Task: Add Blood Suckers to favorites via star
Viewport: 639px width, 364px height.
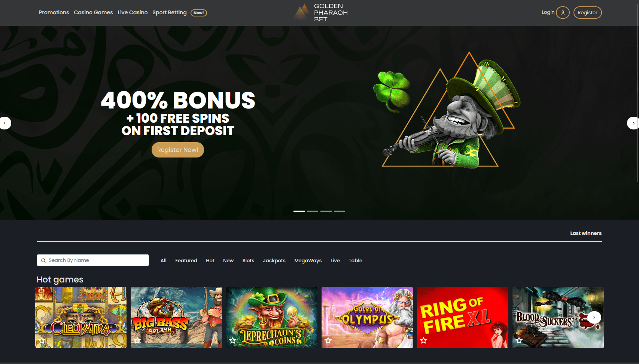Action: point(519,340)
